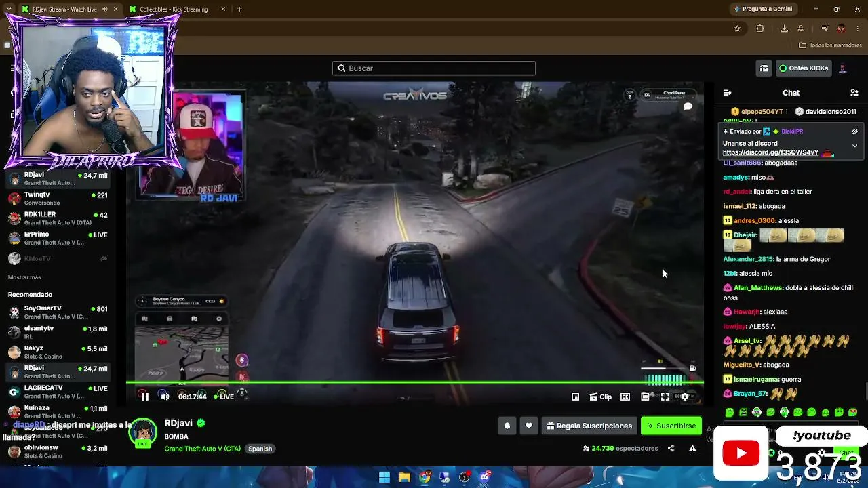This screenshot has height=488, width=868.
Task: Collapse the chat panel
Action: click(x=728, y=92)
